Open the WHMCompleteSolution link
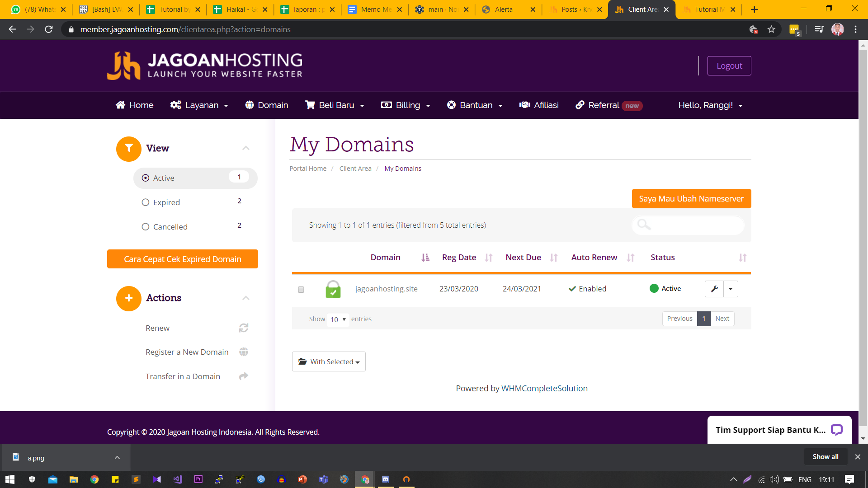 click(544, 388)
